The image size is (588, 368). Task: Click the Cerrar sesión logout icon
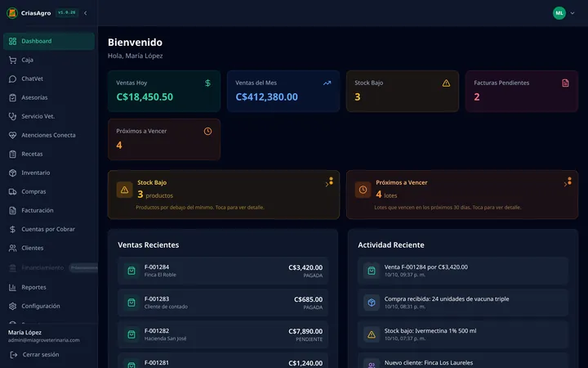click(14, 354)
